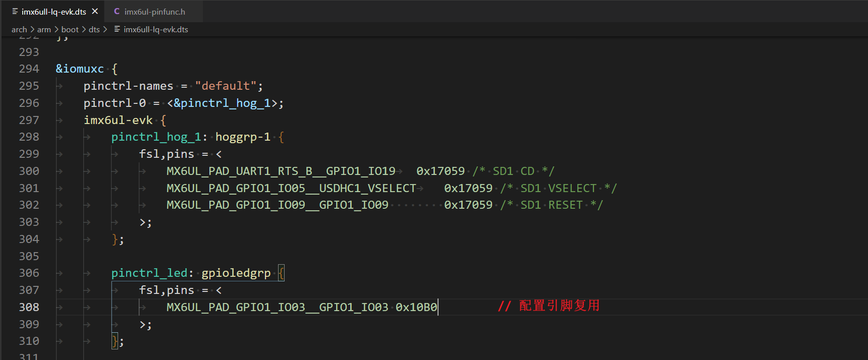Image resolution: width=868 pixels, height=360 pixels.
Task: Click line number 306
Action: pyautogui.click(x=29, y=273)
